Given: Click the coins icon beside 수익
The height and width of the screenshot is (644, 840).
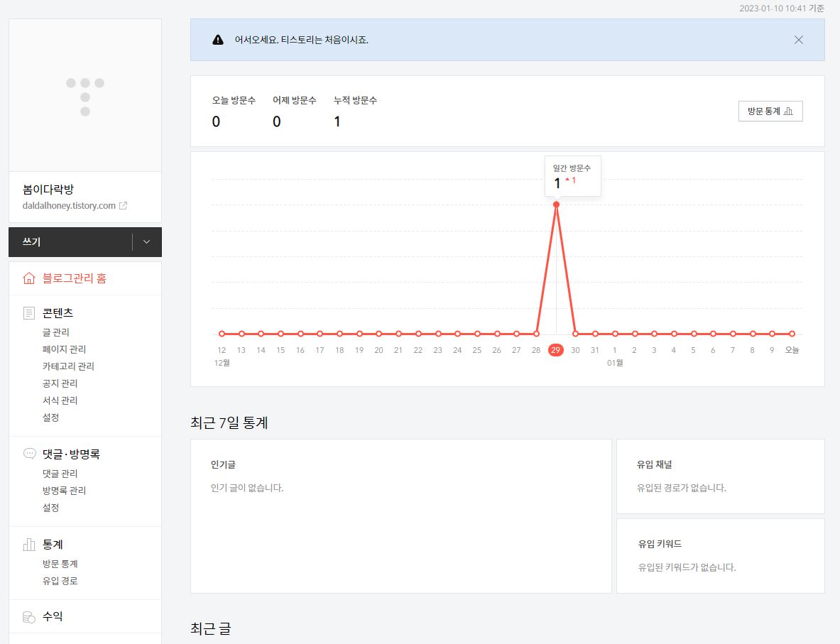Looking at the screenshot, I should [x=29, y=617].
